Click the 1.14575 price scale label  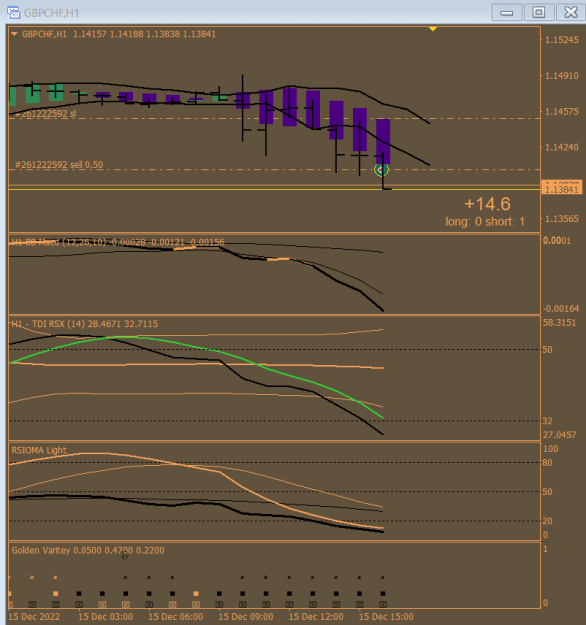point(562,112)
